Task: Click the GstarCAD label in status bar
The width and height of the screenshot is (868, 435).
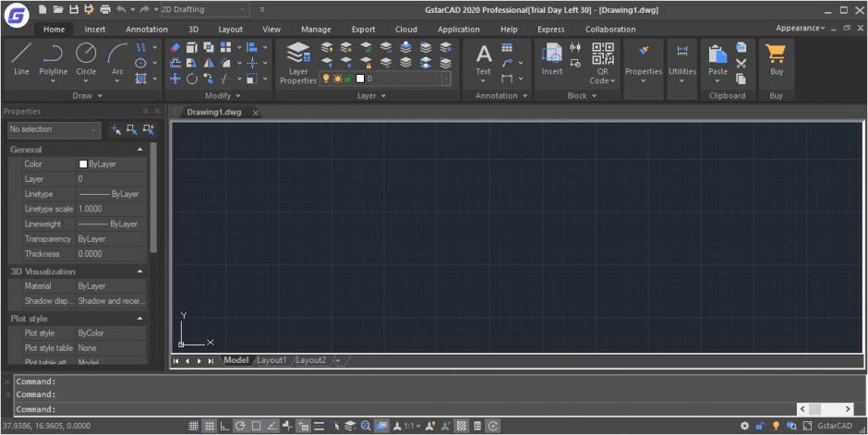Action: 834,426
